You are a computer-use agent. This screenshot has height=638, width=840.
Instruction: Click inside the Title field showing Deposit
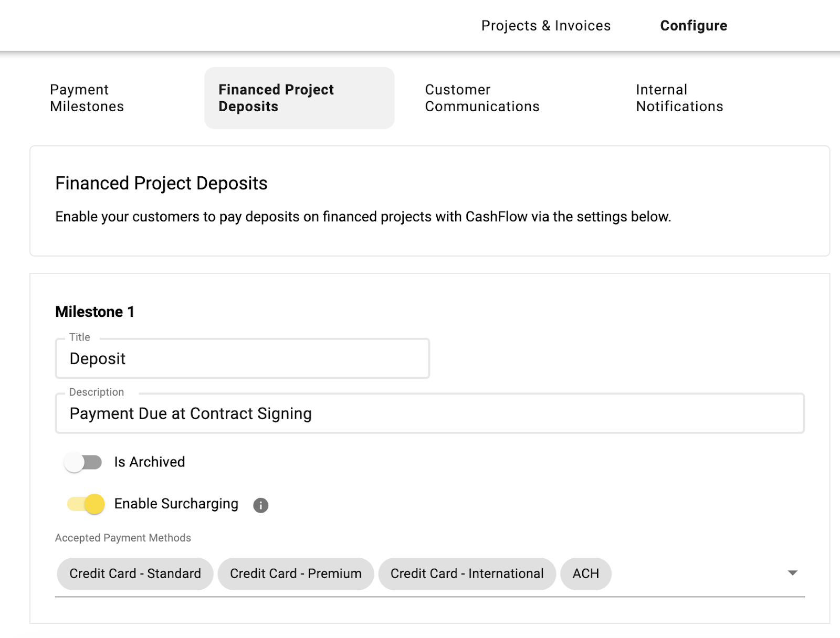point(243,359)
